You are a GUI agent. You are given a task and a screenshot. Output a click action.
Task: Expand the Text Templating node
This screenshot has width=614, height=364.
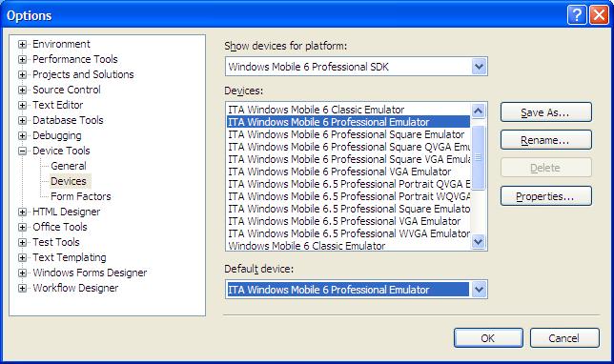click(22, 258)
